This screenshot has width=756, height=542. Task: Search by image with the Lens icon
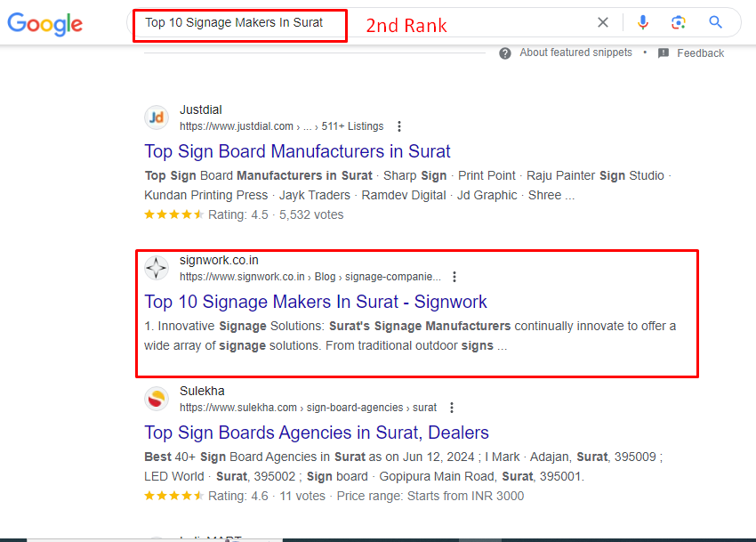[x=679, y=22]
